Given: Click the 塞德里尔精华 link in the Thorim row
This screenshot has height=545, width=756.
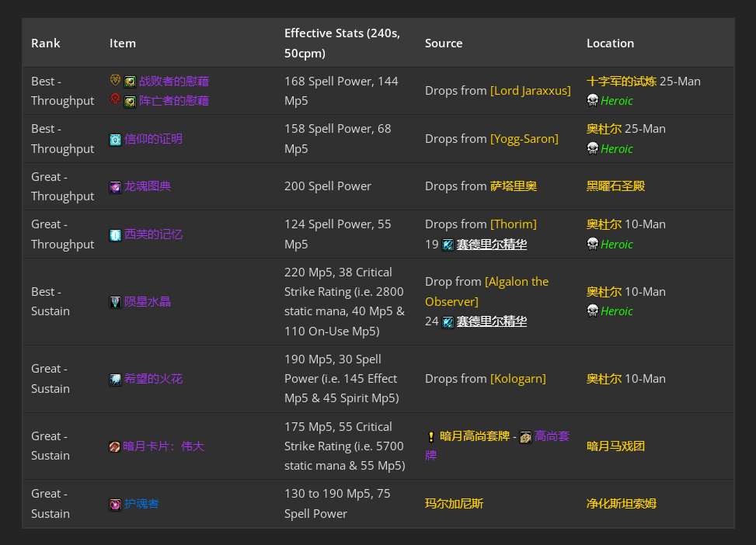Looking at the screenshot, I should tap(491, 245).
